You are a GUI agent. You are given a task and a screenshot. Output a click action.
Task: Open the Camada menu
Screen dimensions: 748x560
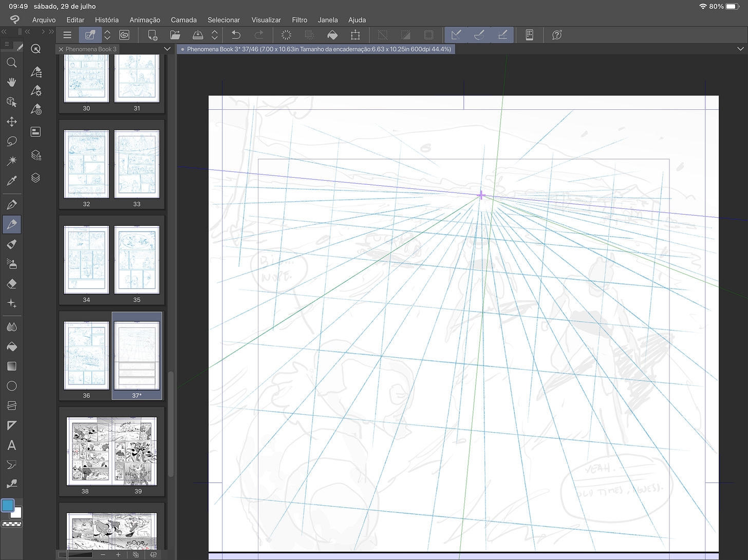[x=184, y=20]
